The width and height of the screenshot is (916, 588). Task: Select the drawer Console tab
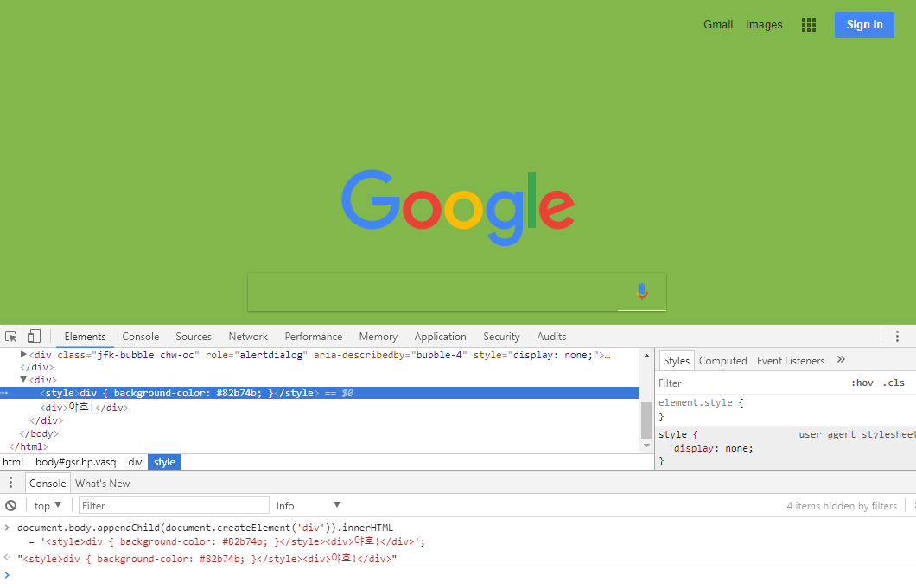click(x=48, y=483)
